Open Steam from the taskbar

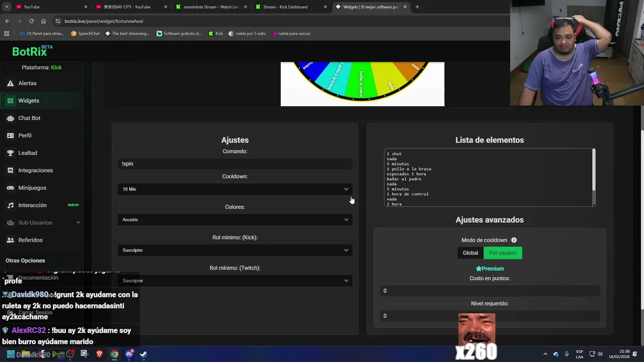[x=143, y=354]
